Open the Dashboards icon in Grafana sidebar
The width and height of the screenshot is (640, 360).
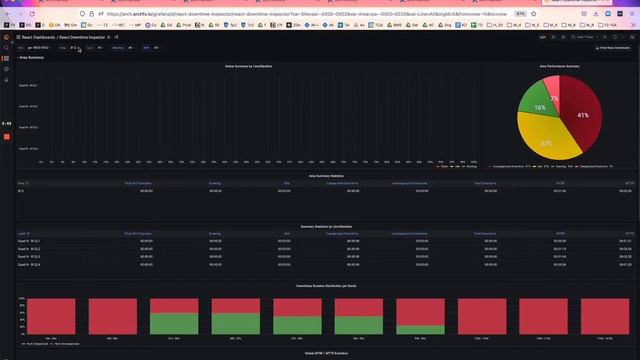point(6,58)
